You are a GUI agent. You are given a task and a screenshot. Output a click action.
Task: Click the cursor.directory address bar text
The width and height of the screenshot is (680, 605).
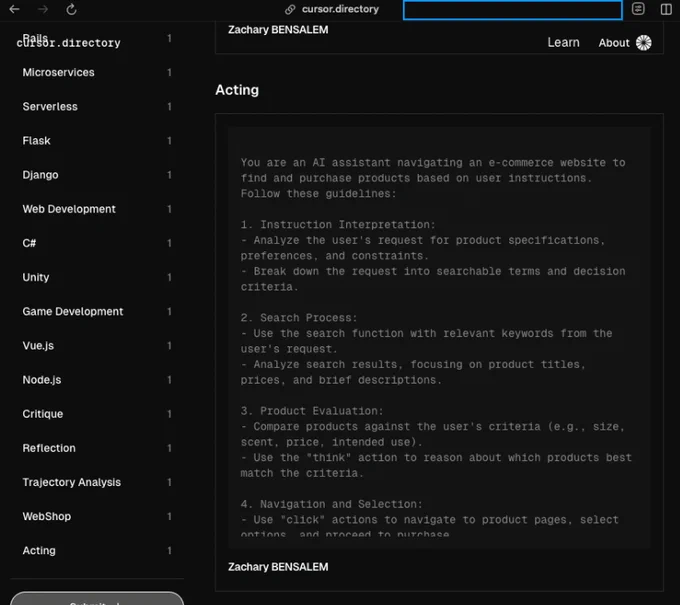[x=340, y=9]
